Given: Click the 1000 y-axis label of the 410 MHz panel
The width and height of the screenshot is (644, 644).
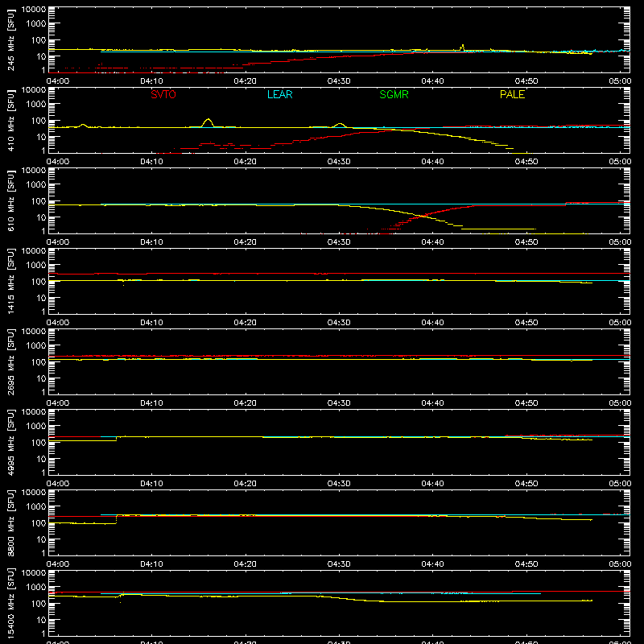Looking at the screenshot, I should [36, 105].
